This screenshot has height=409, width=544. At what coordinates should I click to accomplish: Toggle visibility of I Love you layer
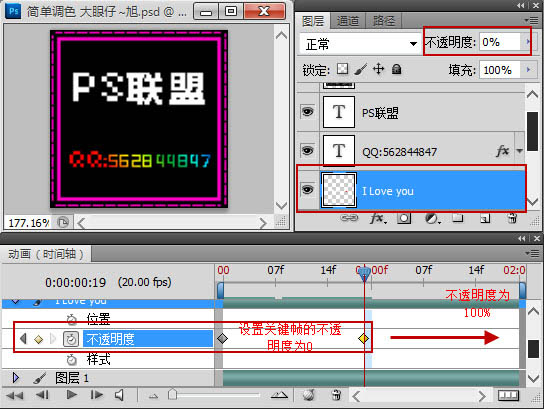click(x=307, y=190)
